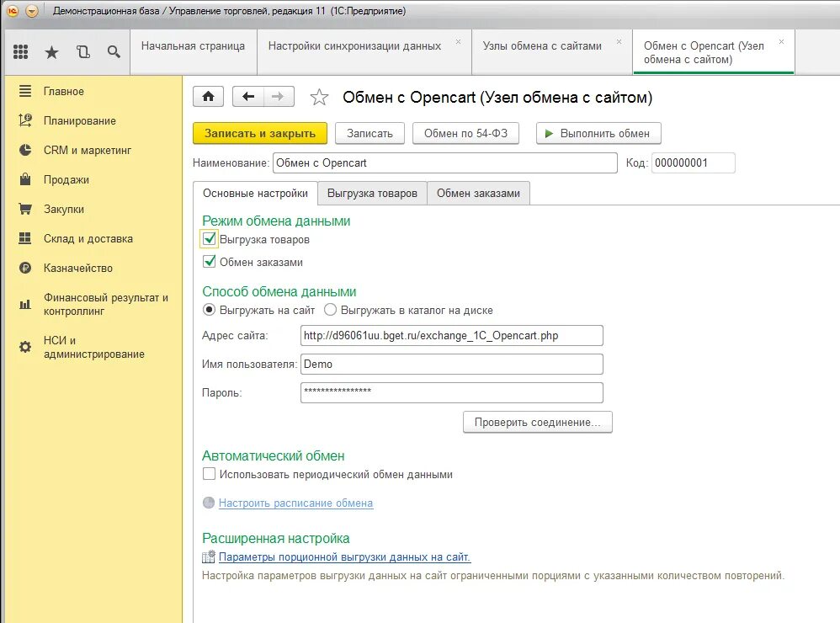This screenshot has height=623, width=840.
Task: Click the Адрес сайта field
Action: point(452,335)
